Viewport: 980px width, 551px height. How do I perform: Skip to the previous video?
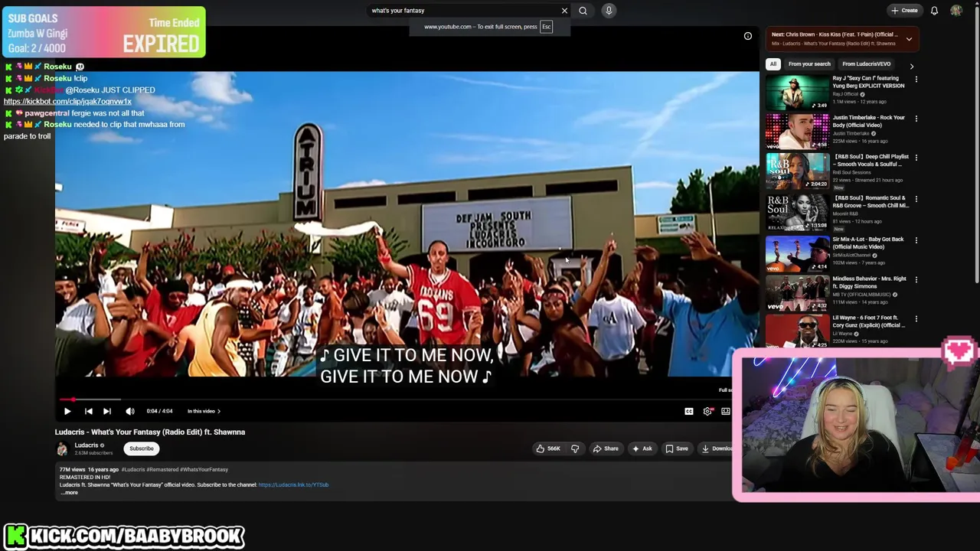[88, 411]
